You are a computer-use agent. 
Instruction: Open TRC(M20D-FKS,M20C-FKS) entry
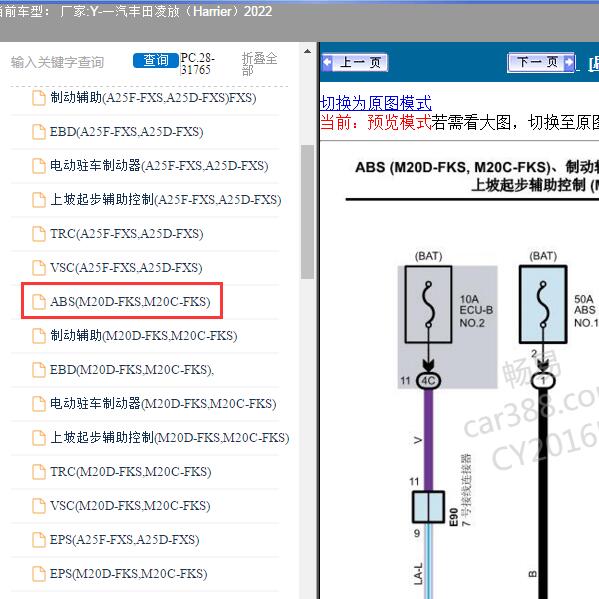(131, 471)
